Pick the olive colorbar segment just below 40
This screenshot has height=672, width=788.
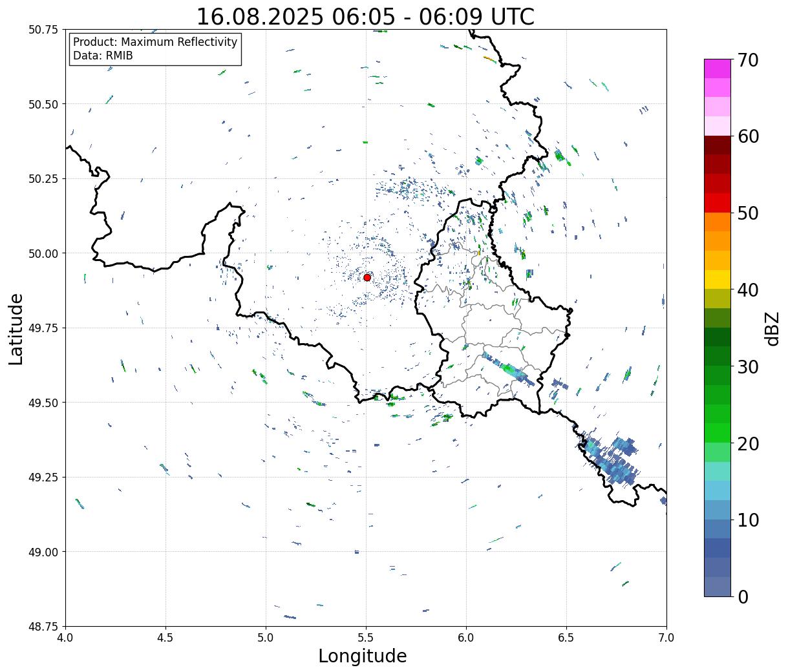718,299
